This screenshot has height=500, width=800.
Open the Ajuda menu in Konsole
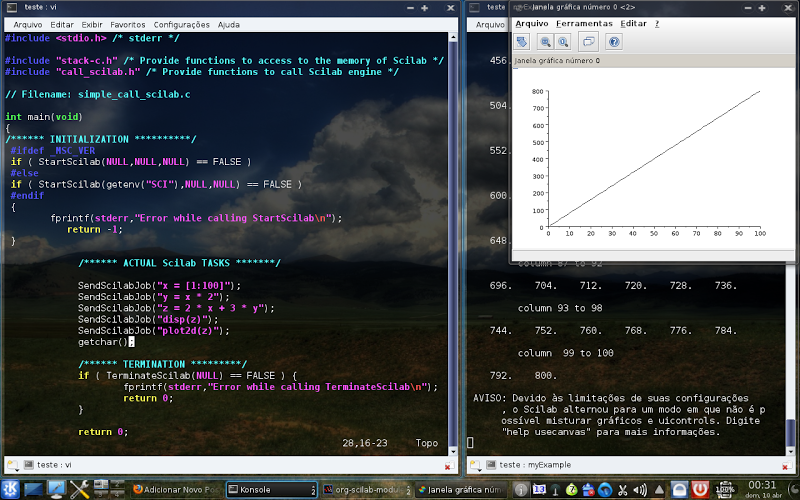tap(229, 24)
